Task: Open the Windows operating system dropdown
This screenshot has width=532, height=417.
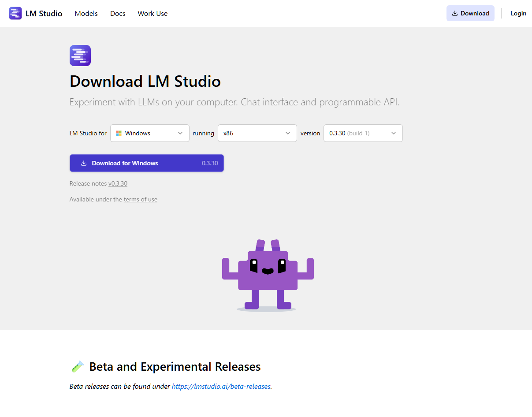Action: 150,133
